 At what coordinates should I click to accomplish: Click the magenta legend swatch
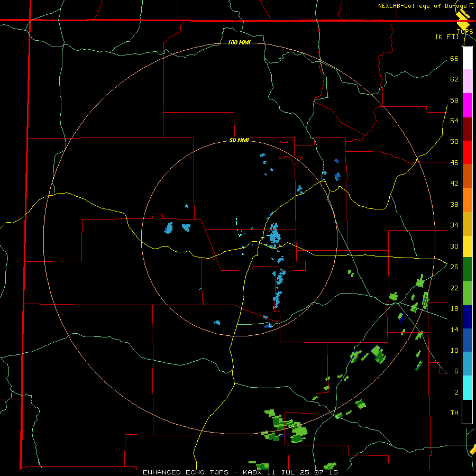point(467,105)
